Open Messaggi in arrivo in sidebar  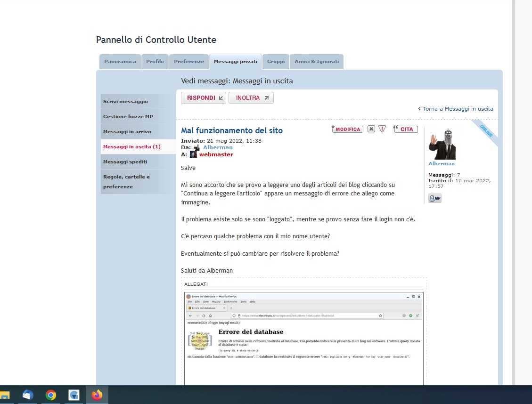[x=127, y=132]
